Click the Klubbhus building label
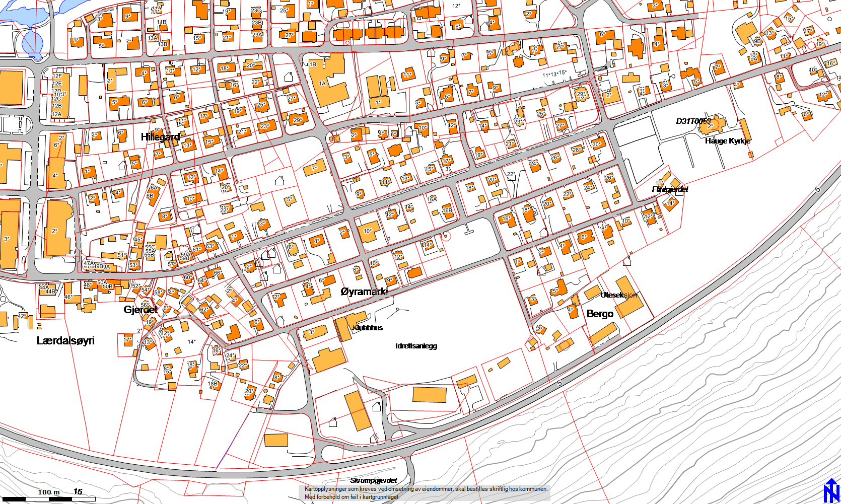The width and height of the screenshot is (841, 504). (368, 328)
